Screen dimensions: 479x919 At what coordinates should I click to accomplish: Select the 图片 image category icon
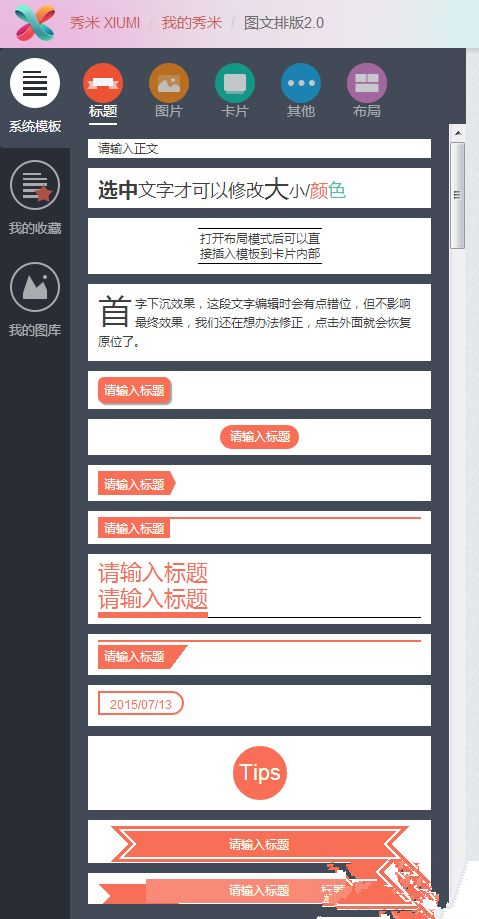pos(169,83)
